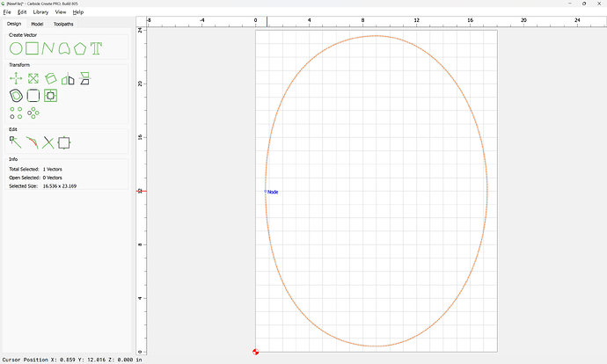Viewport: 607px width, 364px height.
Task: Open the View menu
Action: coord(61,12)
